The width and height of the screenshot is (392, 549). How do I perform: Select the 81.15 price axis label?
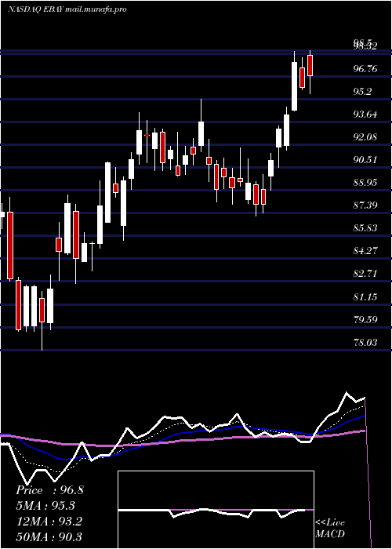365,297
